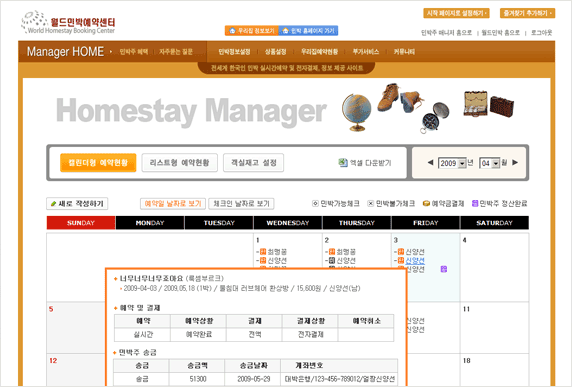Open 민박 홈페이지 가기 blue house button
Viewport: 572px width, 387px height.
(x=309, y=31)
